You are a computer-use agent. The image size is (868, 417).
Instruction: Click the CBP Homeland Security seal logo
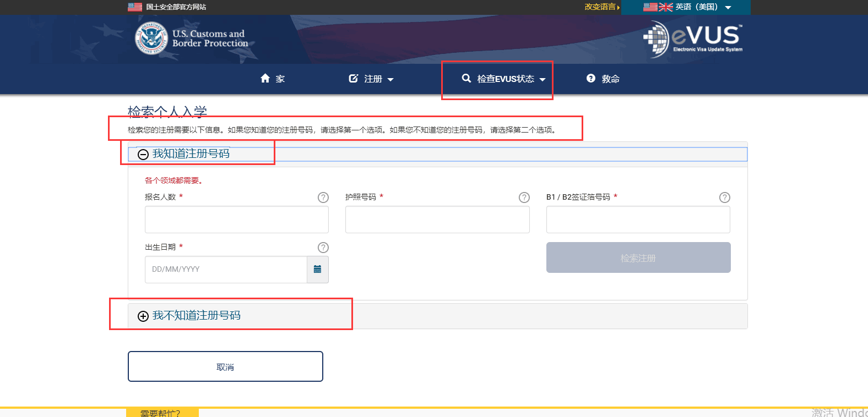(151, 39)
